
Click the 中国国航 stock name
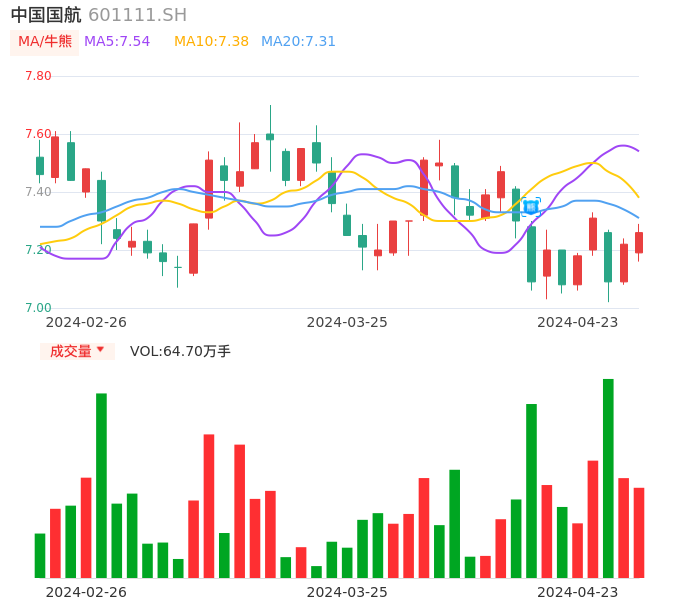(x=46, y=15)
